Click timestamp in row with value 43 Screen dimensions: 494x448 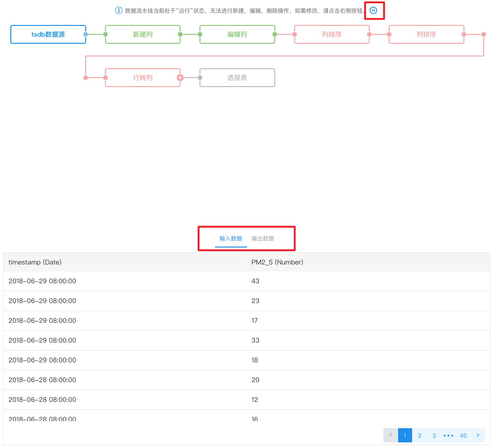tap(42, 281)
